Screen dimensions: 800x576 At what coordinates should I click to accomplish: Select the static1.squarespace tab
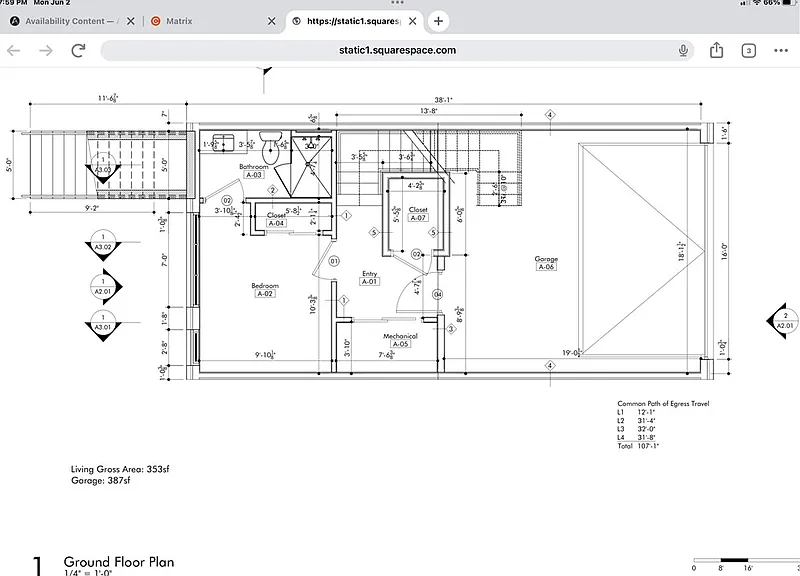350,21
